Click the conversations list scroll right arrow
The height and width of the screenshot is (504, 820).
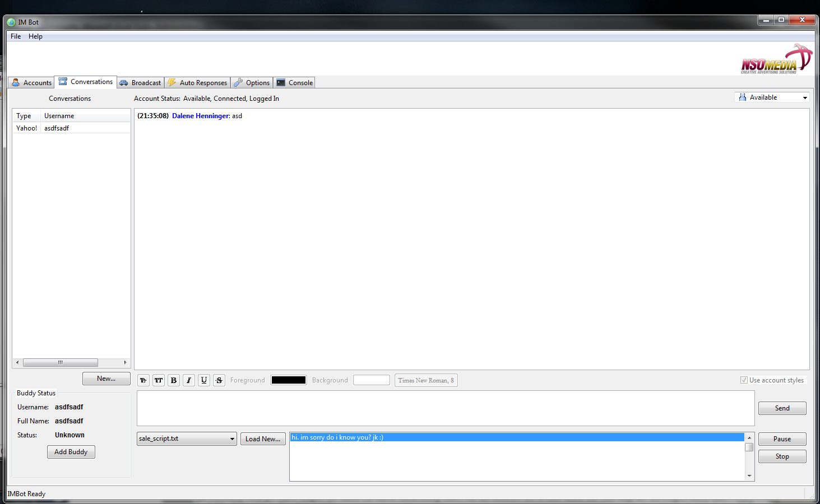[x=126, y=362]
